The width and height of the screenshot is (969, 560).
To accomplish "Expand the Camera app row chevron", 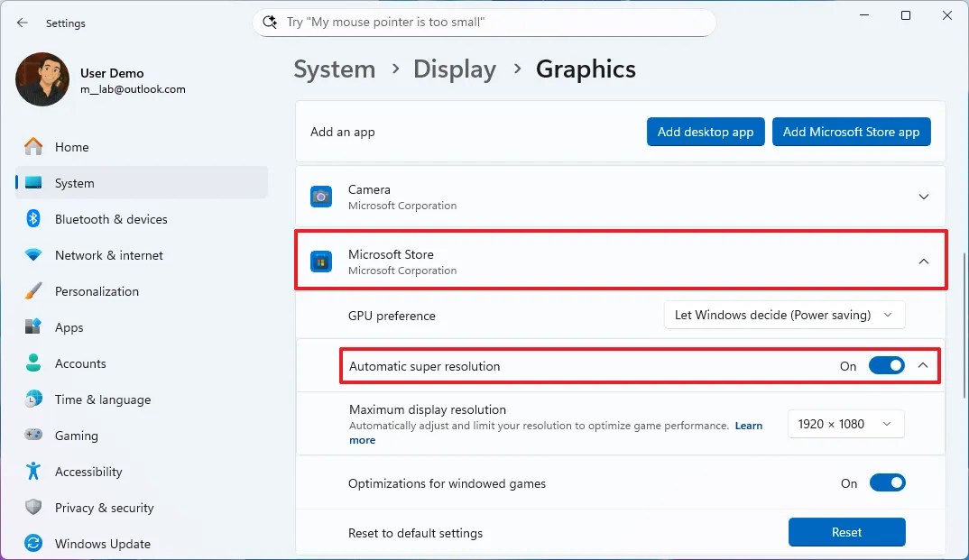I will [923, 197].
